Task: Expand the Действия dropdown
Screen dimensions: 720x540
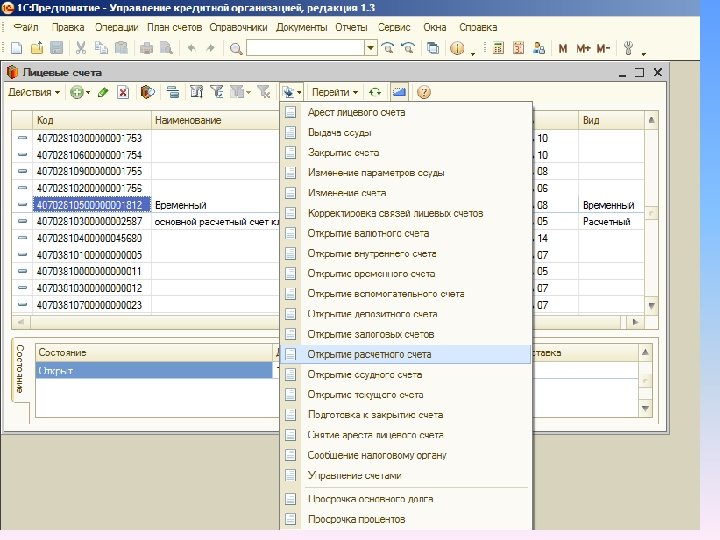Action: 34,92
